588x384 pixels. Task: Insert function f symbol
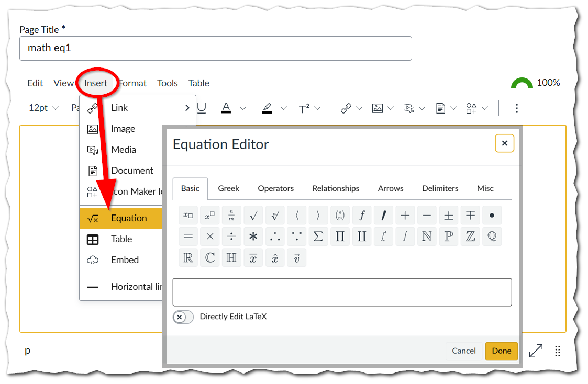pos(361,216)
